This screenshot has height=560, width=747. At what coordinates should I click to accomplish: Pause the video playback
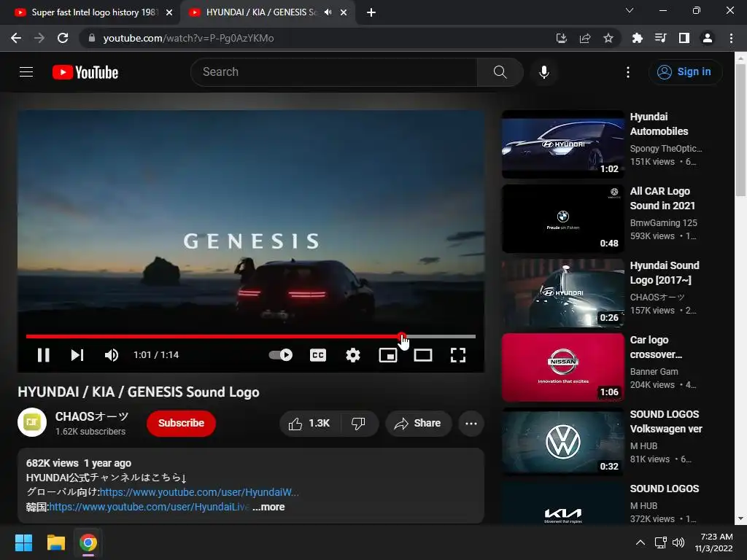pyautogui.click(x=43, y=355)
